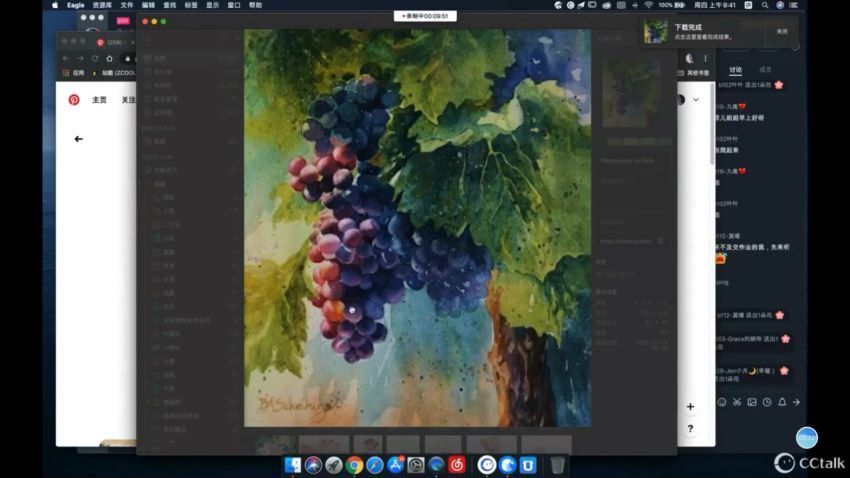
Task: Open System Preferences from the Dock
Action: [416, 465]
